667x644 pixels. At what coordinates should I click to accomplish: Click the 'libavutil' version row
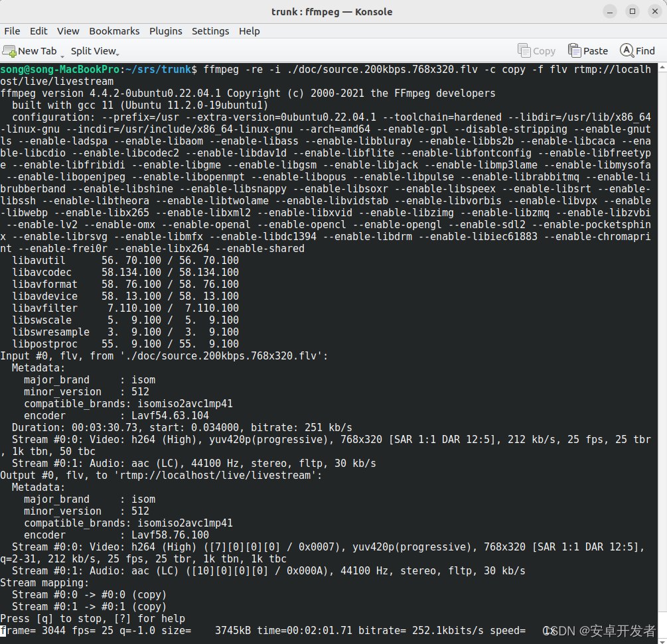(125, 260)
